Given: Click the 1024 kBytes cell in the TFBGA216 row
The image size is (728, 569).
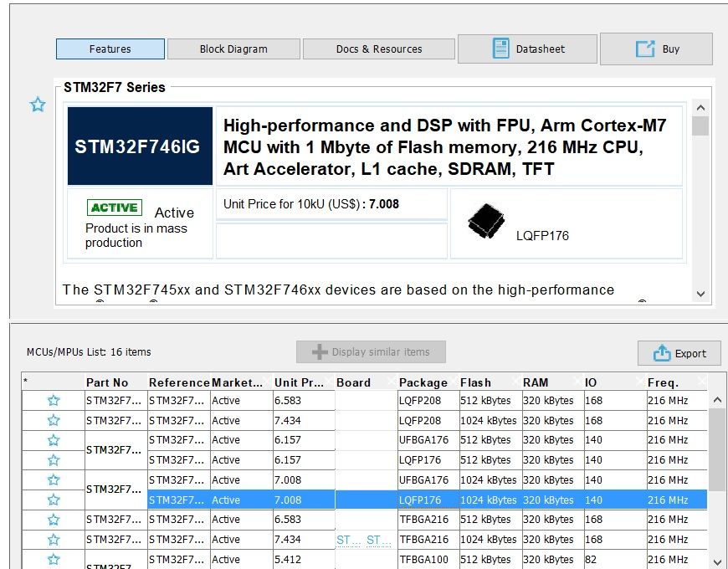Looking at the screenshot, I should (x=490, y=540).
